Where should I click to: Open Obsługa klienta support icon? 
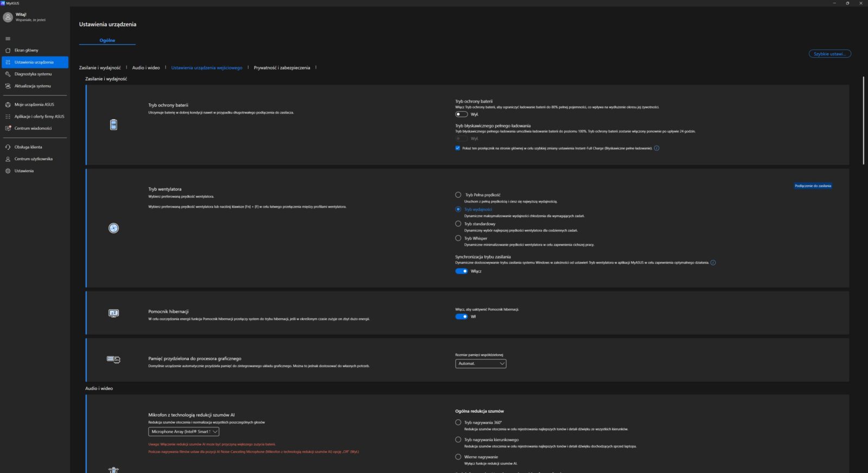(8, 147)
